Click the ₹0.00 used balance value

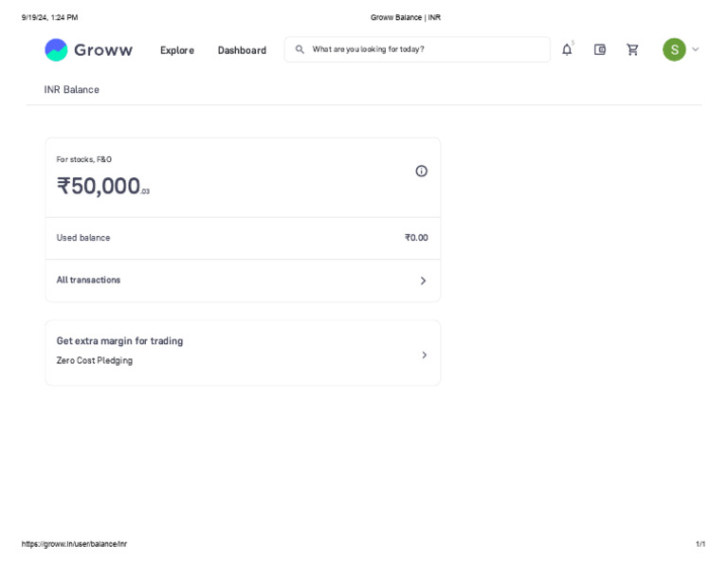click(x=416, y=238)
